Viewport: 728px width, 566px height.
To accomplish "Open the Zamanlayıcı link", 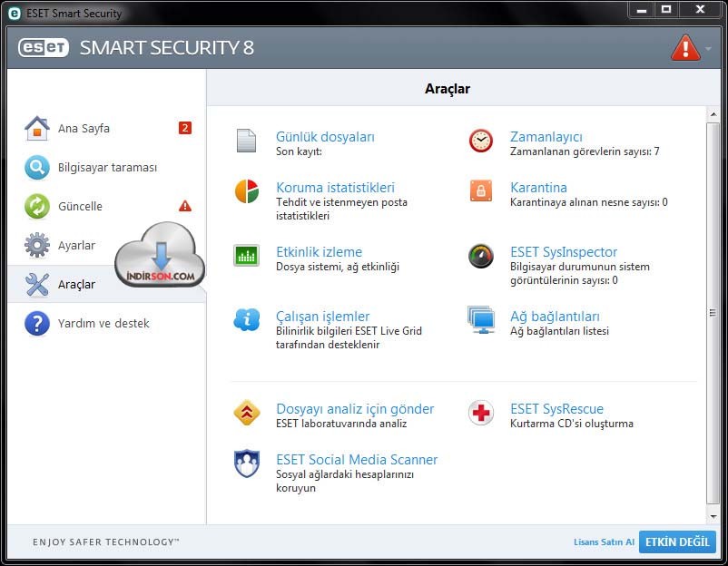I will pyautogui.click(x=546, y=137).
